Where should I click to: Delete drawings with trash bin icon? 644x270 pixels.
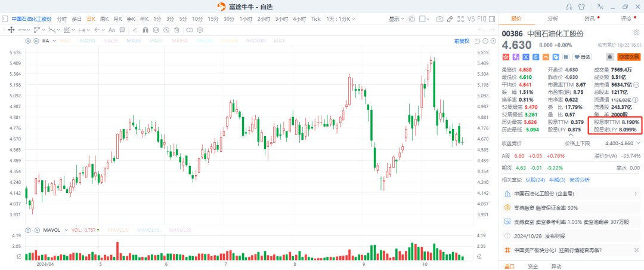click(x=177, y=30)
